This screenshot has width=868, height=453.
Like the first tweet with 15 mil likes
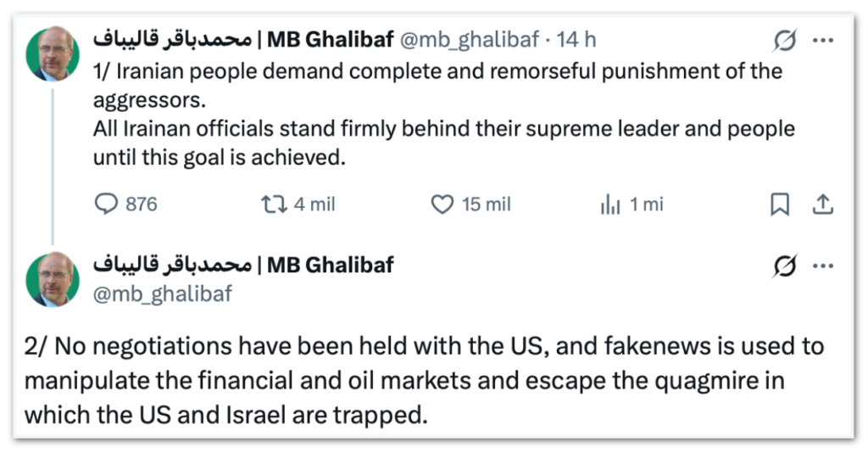pyautogui.click(x=443, y=204)
